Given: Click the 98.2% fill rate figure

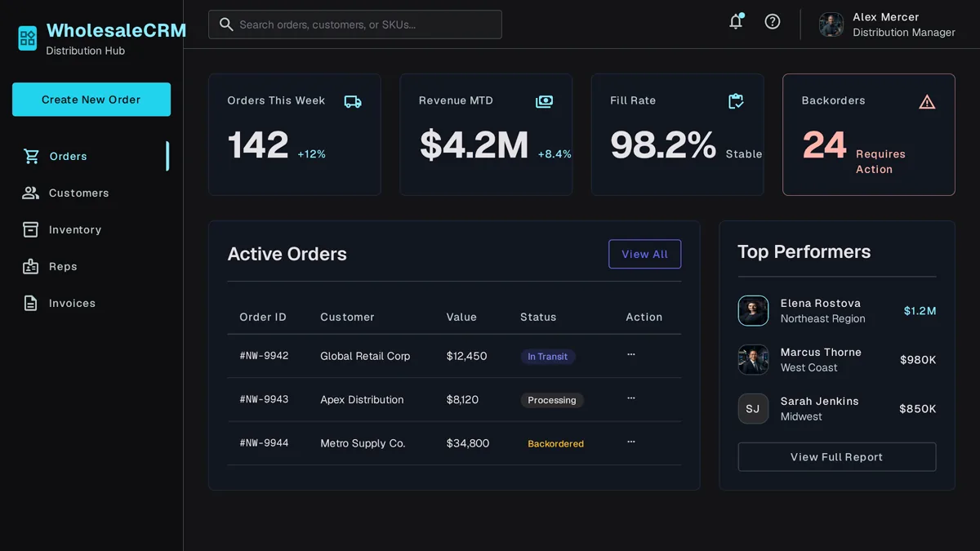Looking at the screenshot, I should click(x=663, y=145).
